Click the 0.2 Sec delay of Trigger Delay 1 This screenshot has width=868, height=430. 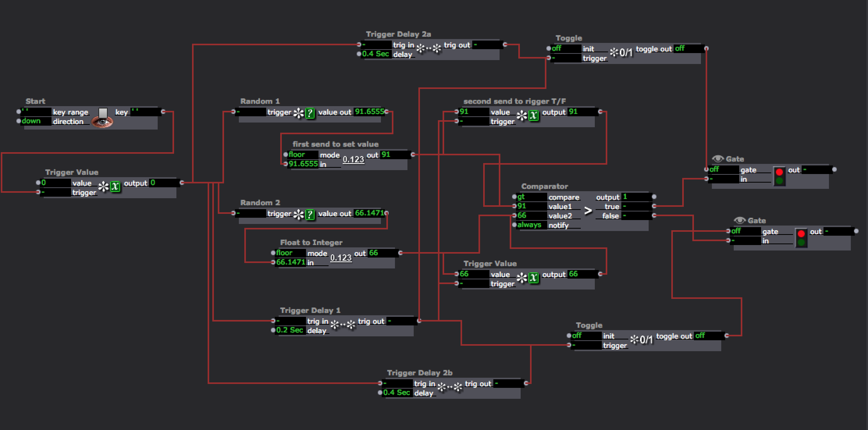tap(290, 330)
